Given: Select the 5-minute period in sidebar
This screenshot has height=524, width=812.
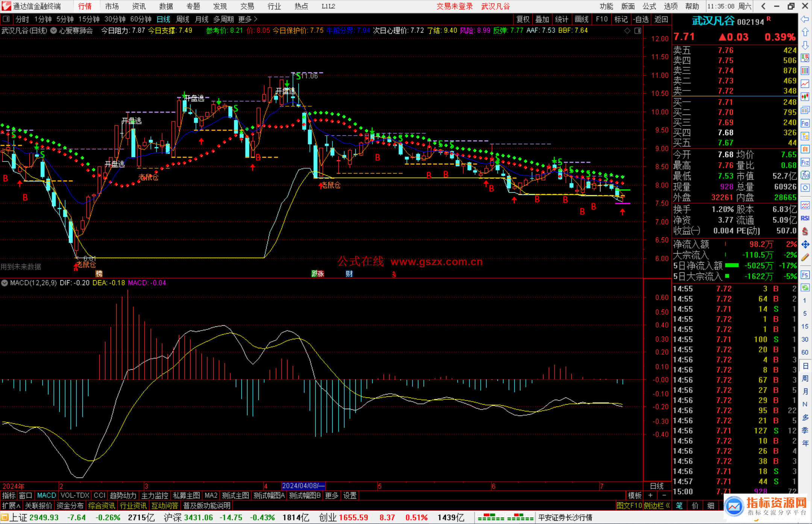Looking at the screenshot, I should point(805,313).
